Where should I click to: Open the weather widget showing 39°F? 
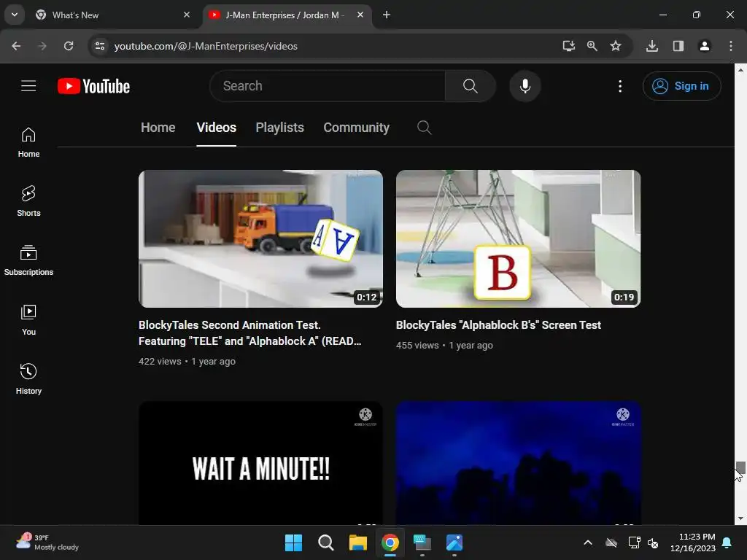tap(47, 542)
